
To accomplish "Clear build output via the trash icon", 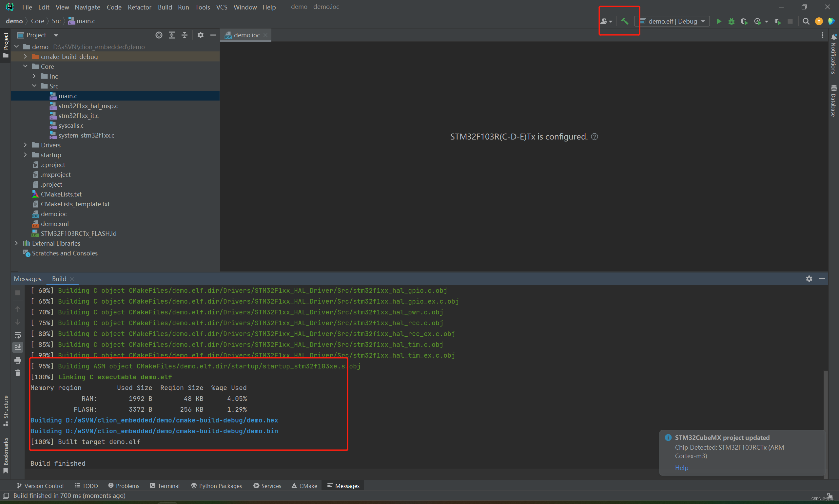I will coord(18,373).
